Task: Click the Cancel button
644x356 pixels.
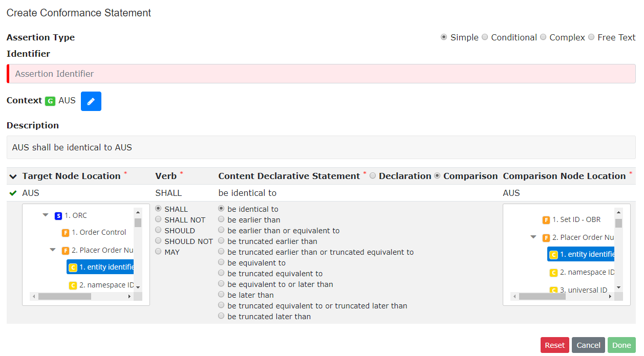Action: [x=588, y=345]
